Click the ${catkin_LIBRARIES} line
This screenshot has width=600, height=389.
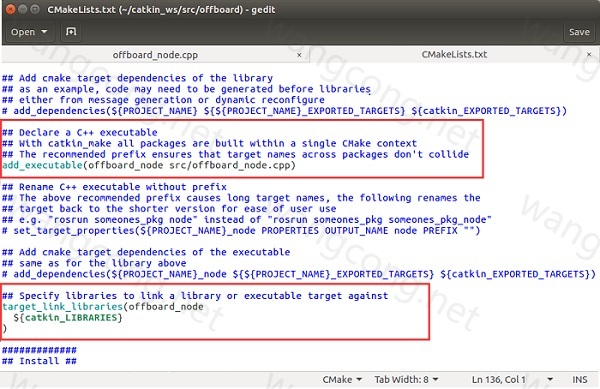tap(68, 318)
